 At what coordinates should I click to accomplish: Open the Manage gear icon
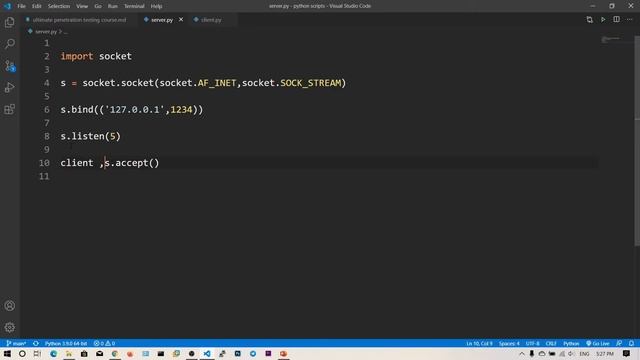click(x=10, y=327)
